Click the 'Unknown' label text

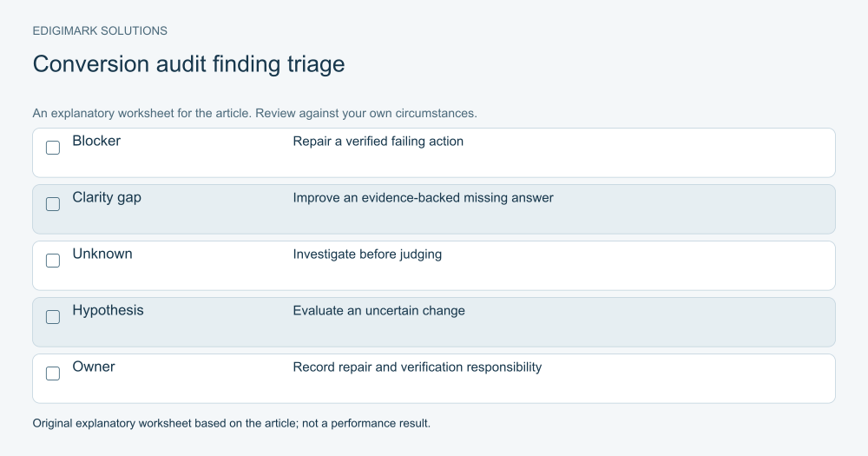pos(102,254)
